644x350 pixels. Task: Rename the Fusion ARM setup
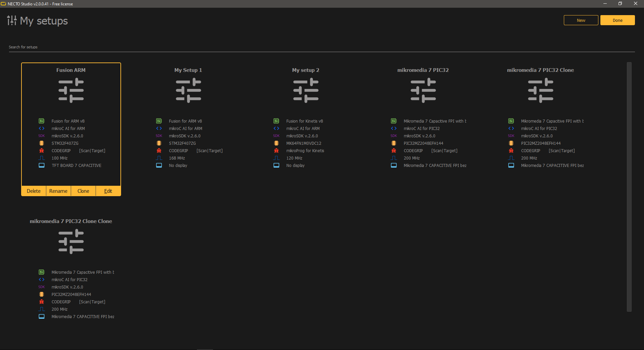58,191
